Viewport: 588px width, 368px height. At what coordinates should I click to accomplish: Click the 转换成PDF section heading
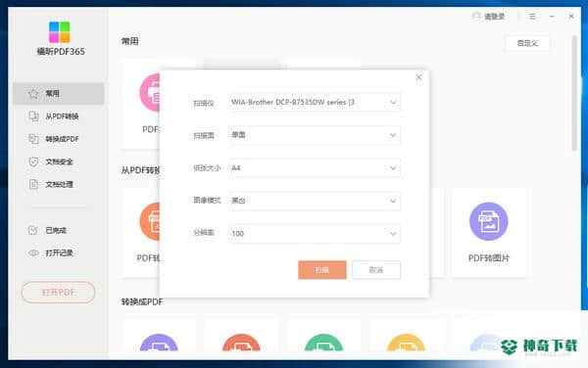click(x=142, y=301)
